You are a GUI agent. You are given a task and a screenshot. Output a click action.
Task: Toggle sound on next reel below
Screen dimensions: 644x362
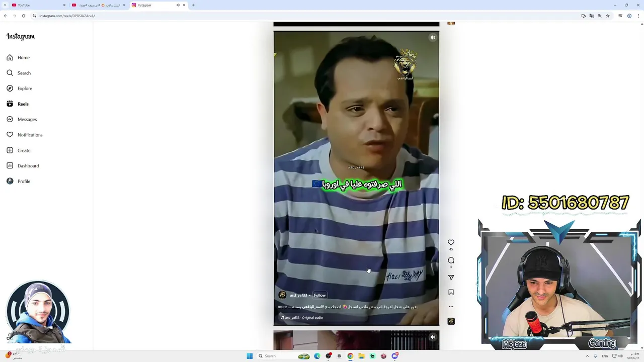click(x=433, y=337)
